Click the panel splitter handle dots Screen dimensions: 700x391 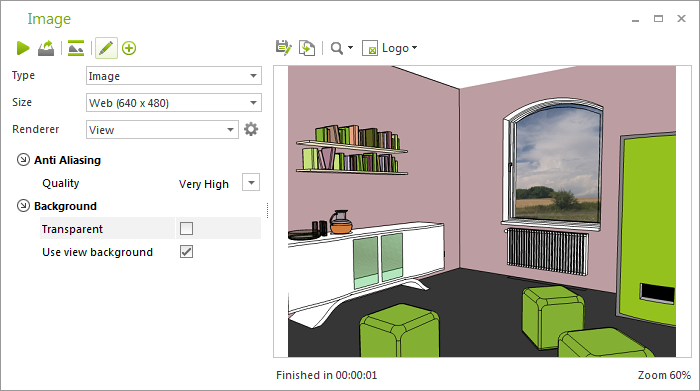pos(267,211)
